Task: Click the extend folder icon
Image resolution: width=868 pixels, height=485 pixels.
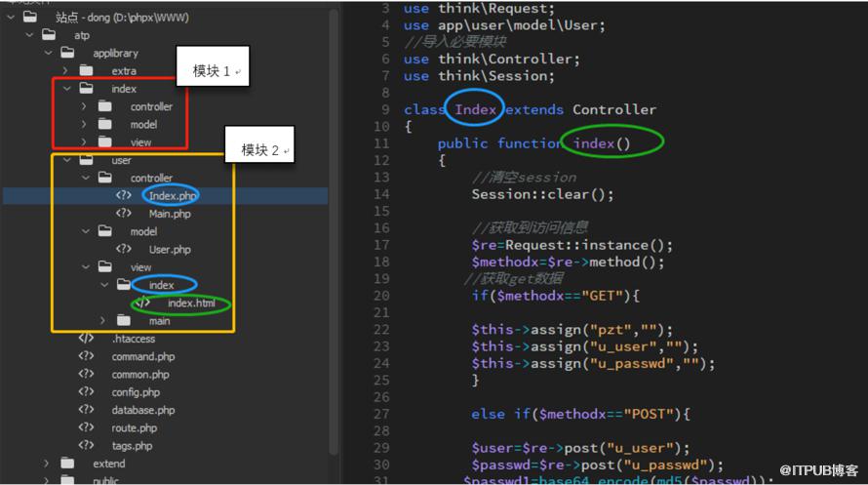Action: (x=67, y=463)
